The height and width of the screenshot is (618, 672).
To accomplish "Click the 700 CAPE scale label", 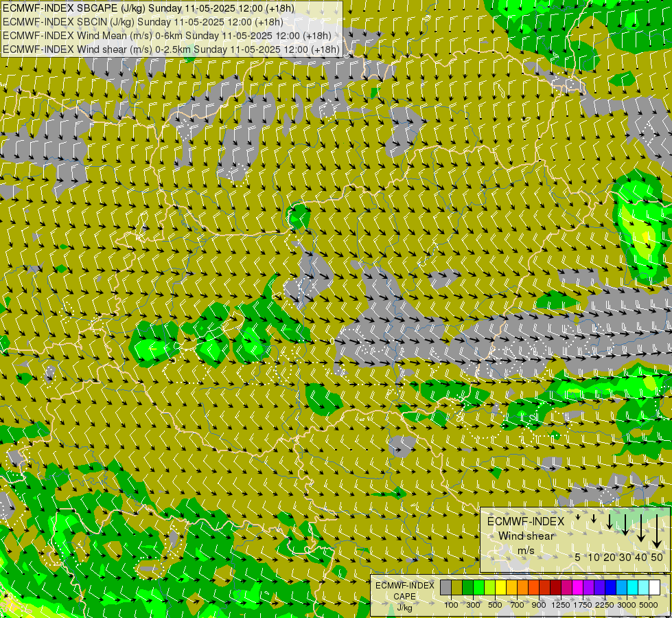I will 518,605.
